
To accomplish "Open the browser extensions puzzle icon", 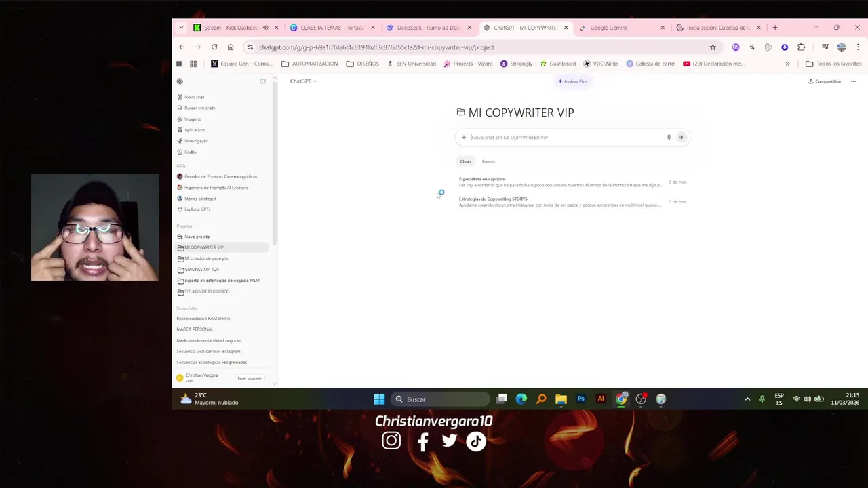I will click(801, 47).
